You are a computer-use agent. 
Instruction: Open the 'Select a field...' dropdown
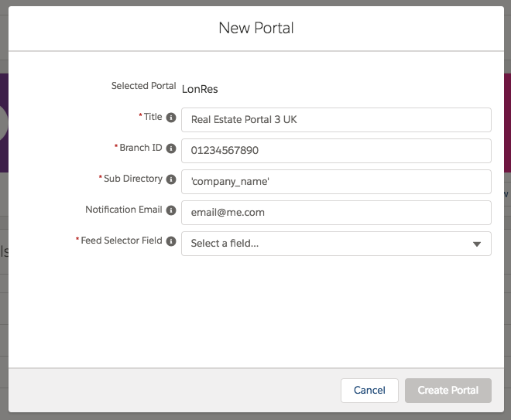coord(325,244)
